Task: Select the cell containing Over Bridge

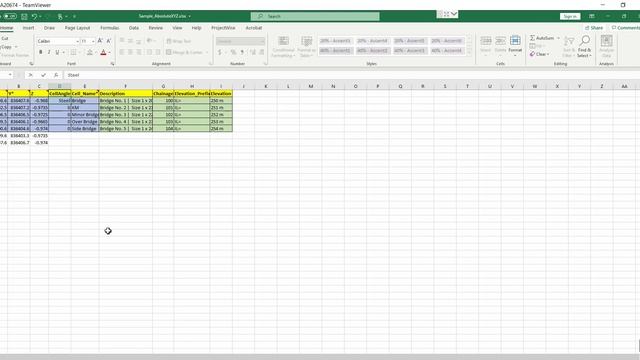Action: pyautogui.click(x=84, y=122)
